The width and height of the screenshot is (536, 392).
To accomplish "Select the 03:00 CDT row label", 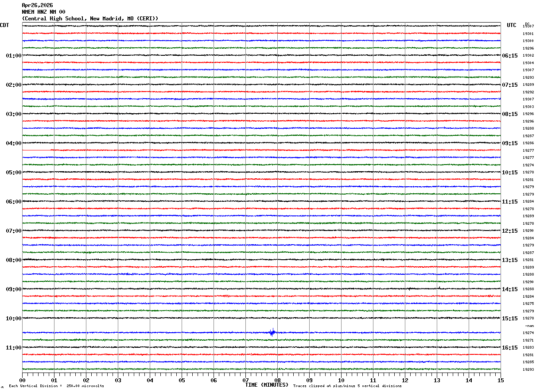I will pyautogui.click(x=14, y=114).
